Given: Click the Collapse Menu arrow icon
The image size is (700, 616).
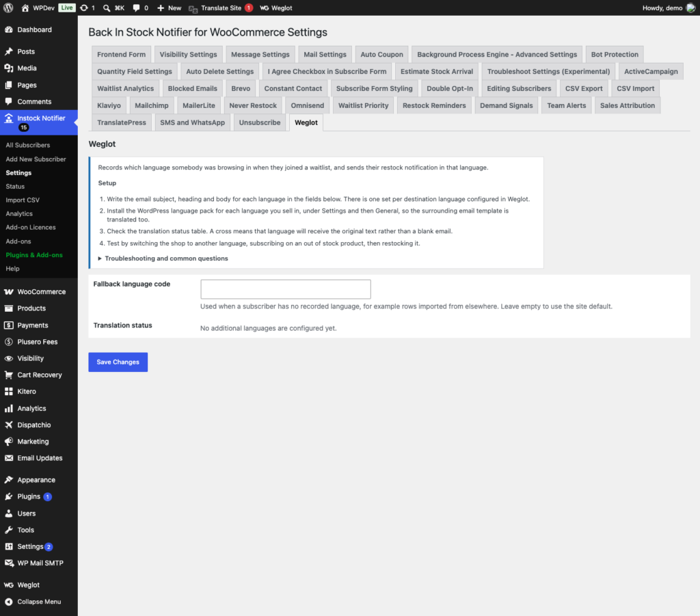Looking at the screenshot, I should pyautogui.click(x=8, y=601).
